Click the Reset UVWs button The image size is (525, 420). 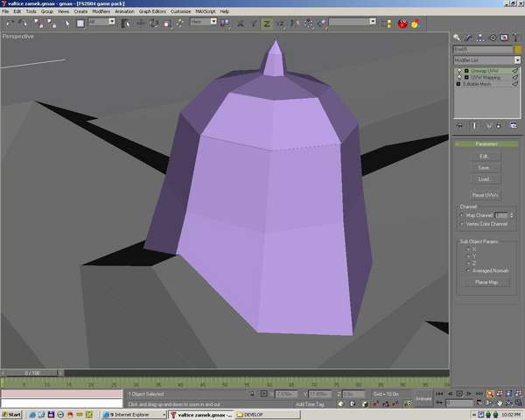pos(485,195)
